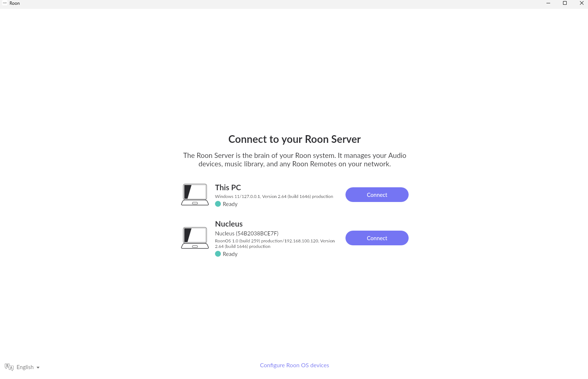The width and height of the screenshot is (588, 379).
Task: Connect to the Nucleus server
Action: pos(377,238)
